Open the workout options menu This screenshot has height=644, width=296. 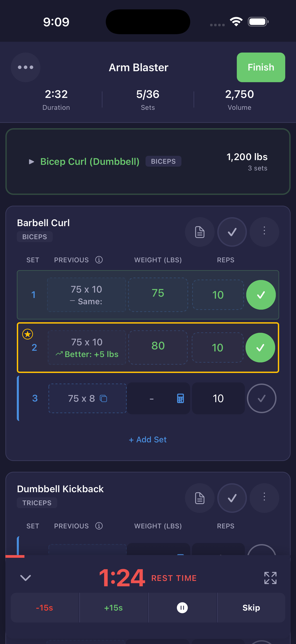tap(26, 67)
